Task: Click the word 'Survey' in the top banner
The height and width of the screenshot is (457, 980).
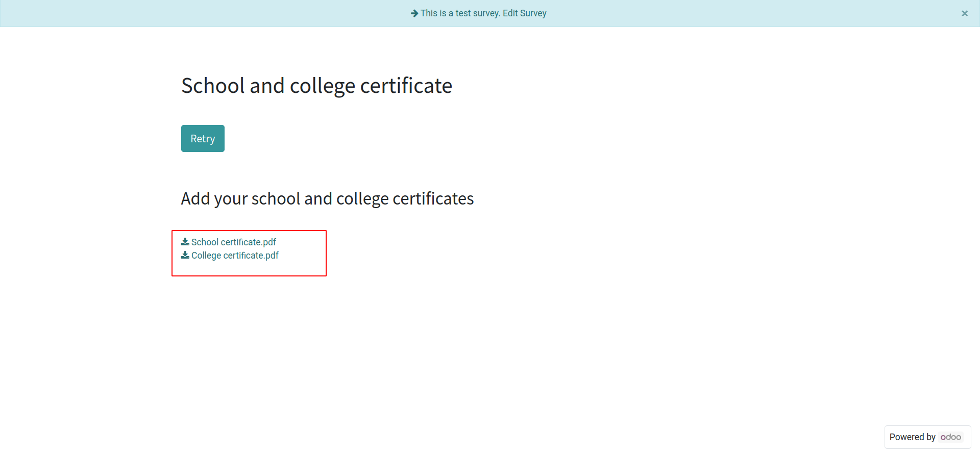Action: 533,13
